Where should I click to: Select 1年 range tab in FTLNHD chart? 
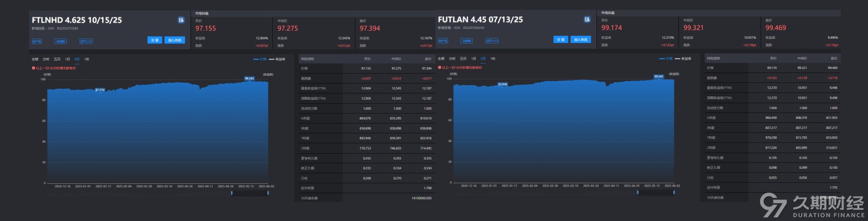point(87,59)
